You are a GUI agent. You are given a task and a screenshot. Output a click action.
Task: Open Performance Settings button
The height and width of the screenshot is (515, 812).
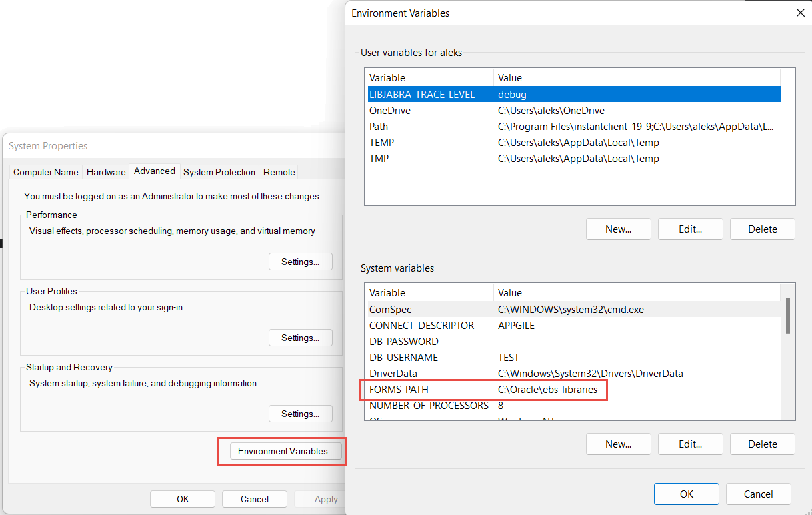click(x=300, y=262)
